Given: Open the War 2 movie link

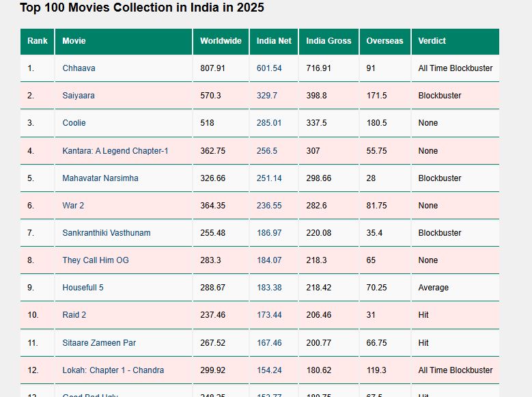Looking at the screenshot, I should [73, 206].
